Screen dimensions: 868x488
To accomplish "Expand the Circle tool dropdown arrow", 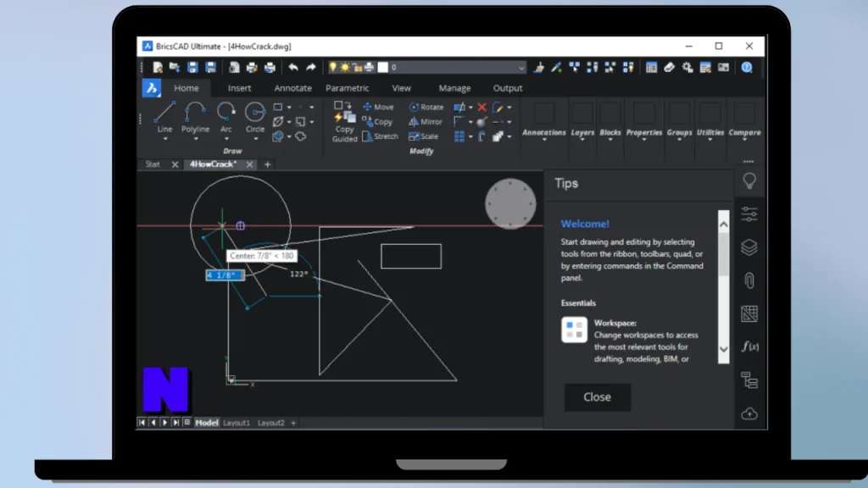I will (x=254, y=140).
